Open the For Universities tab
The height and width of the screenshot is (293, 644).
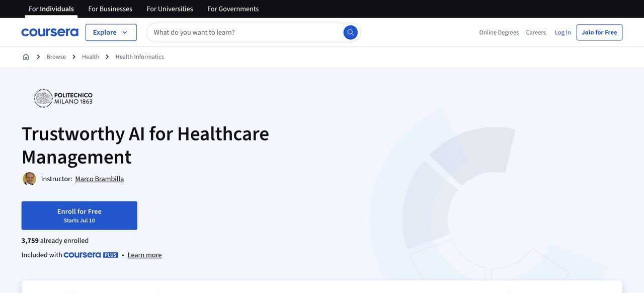click(x=170, y=9)
